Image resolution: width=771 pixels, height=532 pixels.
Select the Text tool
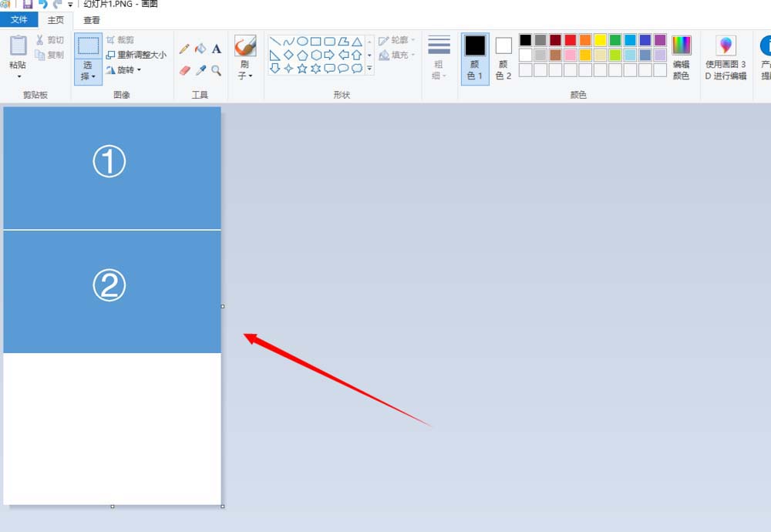click(x=217, y=49)
